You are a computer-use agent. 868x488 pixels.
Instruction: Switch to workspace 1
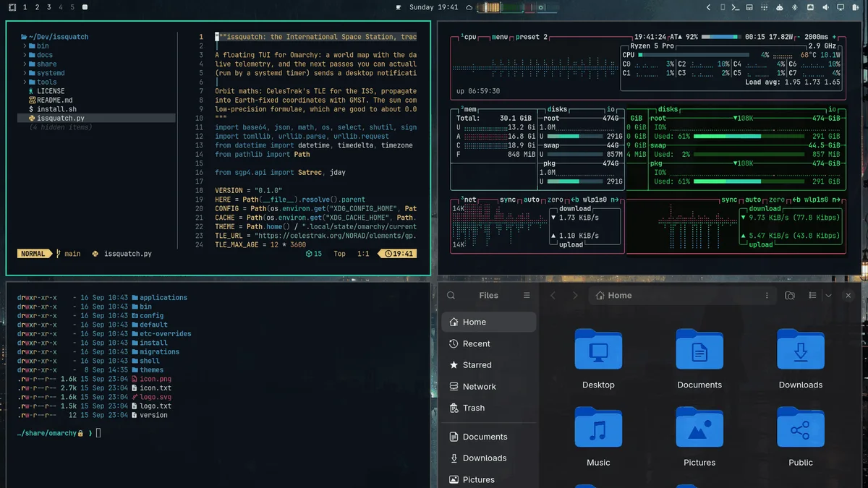pos(25,7)
